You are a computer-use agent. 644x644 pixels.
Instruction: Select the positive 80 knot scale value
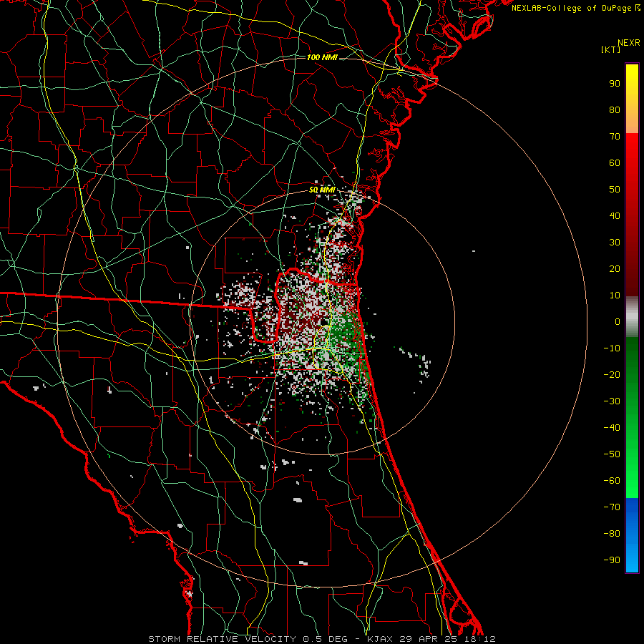coord(615,110)
